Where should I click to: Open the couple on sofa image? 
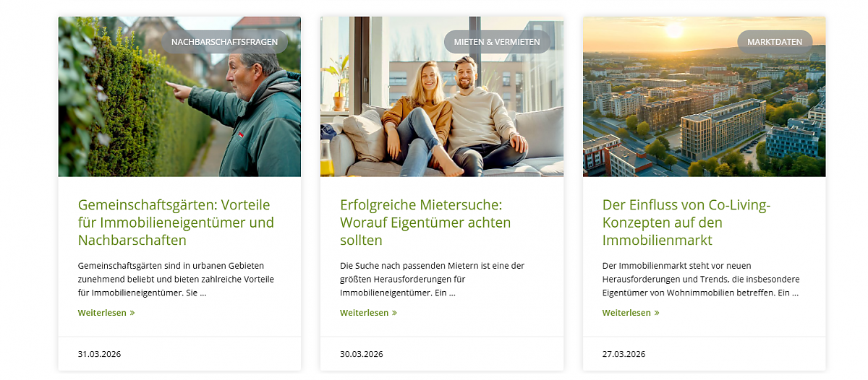click(x=442, y=97)
